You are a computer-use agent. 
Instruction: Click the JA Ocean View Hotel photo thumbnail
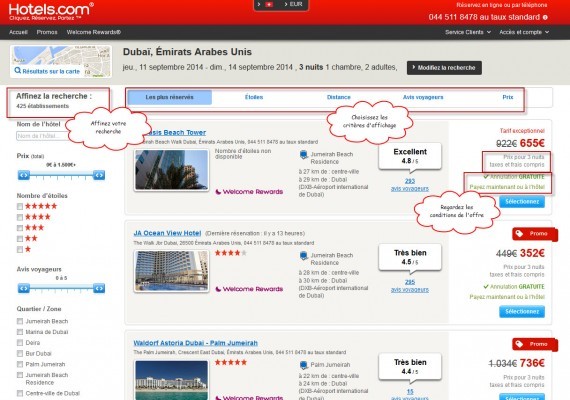pyautogui.click(x=172, y=271)
